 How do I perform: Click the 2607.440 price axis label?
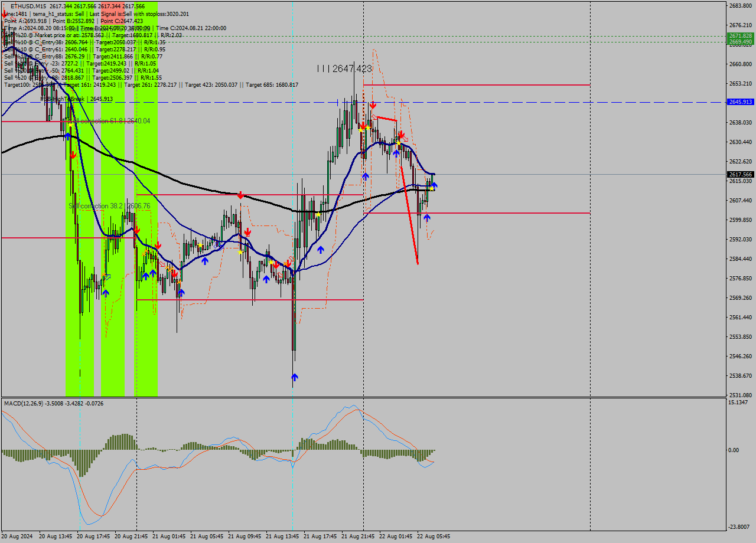click(741, 200)
